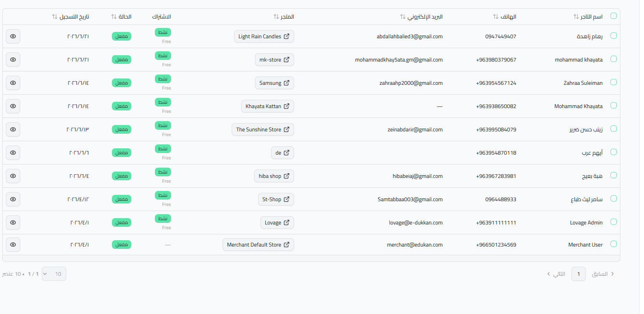This screenshot has height=314, width=644.
Task: Sort by merchant name column icon
Action: [x=576, y=17]
